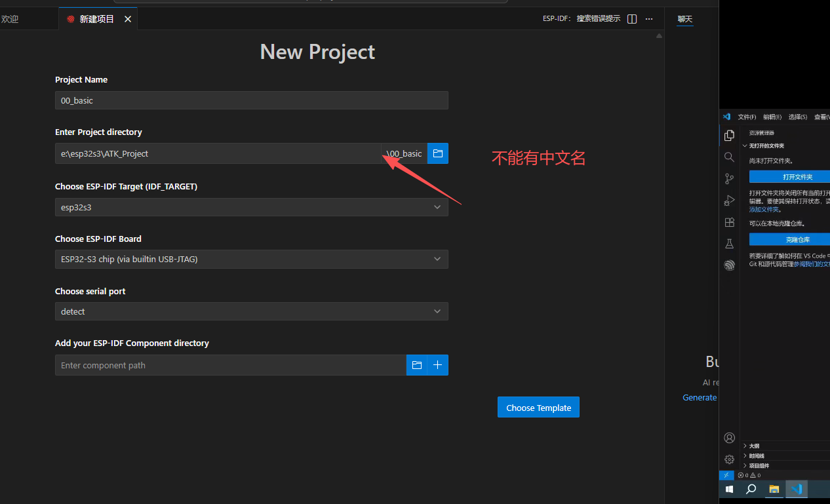This screenshot has width=830, height=504.
Task: Open the 文件(F) menu
Action: pyautogui.click(x=747, y=117)
